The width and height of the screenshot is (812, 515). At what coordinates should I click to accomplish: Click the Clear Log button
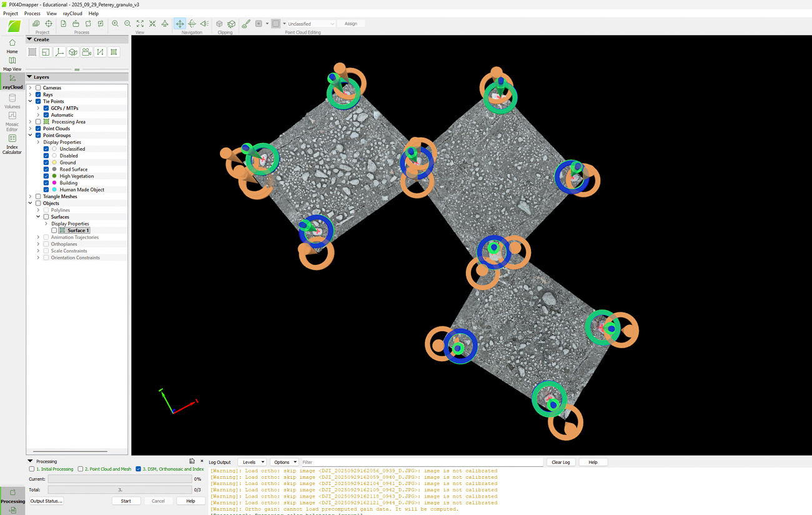tap(560, 462)
